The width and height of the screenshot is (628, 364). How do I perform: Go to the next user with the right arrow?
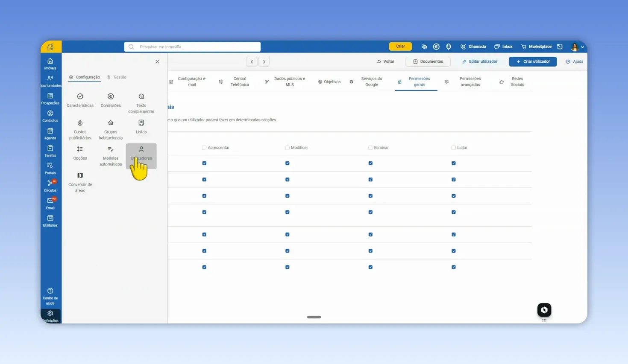click(264, 62)
